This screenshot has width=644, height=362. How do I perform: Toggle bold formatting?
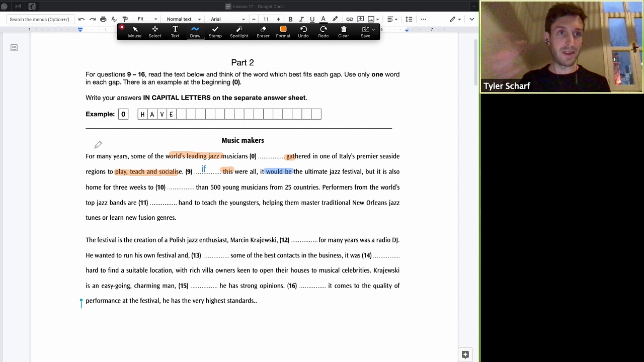pos(290,19)
